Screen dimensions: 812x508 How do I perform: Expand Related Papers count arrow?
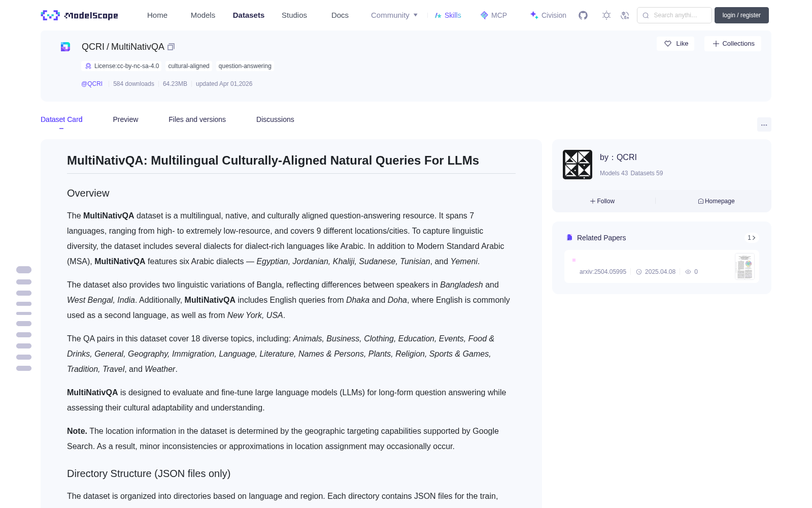[752, 238]
